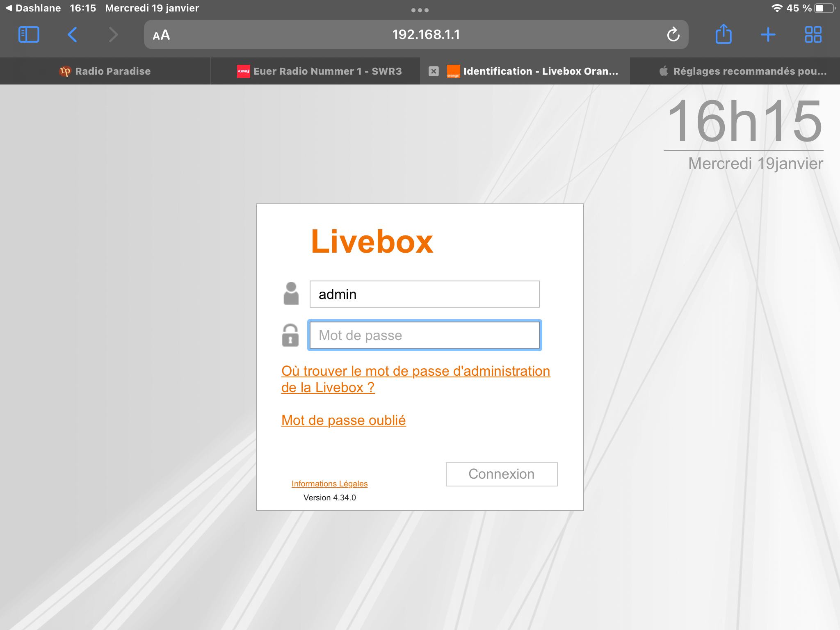Viewport: 840px width, 630px height.
Task: Switch to Euer Radio Nummer 1 SWR3 tab
Action: [x=319, y=71]
